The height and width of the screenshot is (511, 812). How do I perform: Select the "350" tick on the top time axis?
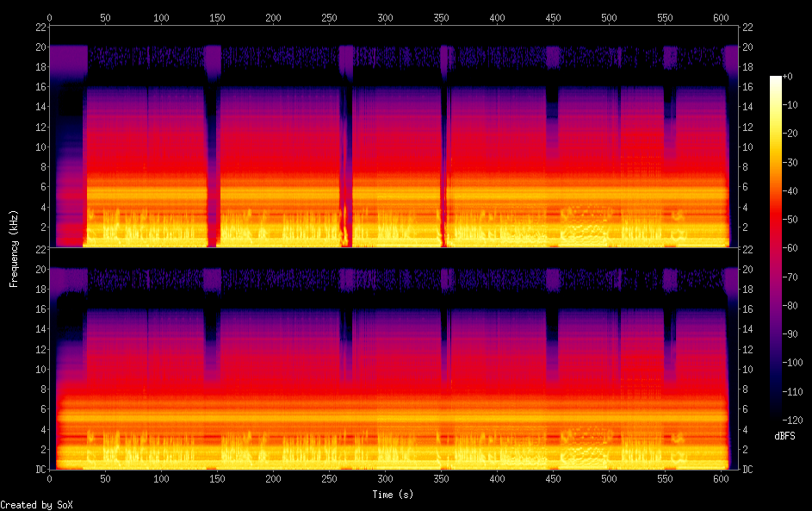click(x=441, y=17)
